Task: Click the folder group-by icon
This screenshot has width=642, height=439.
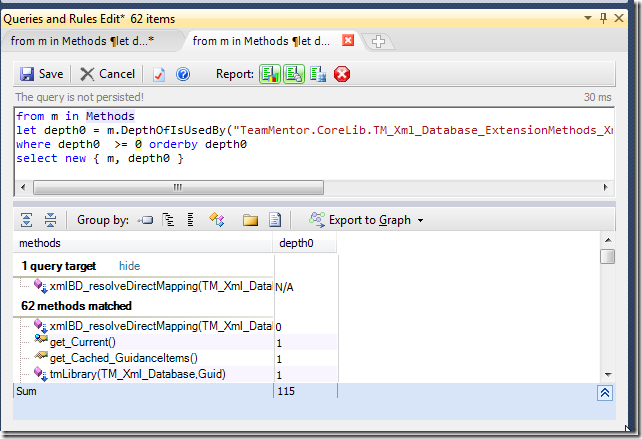Action: pos(250,220)
